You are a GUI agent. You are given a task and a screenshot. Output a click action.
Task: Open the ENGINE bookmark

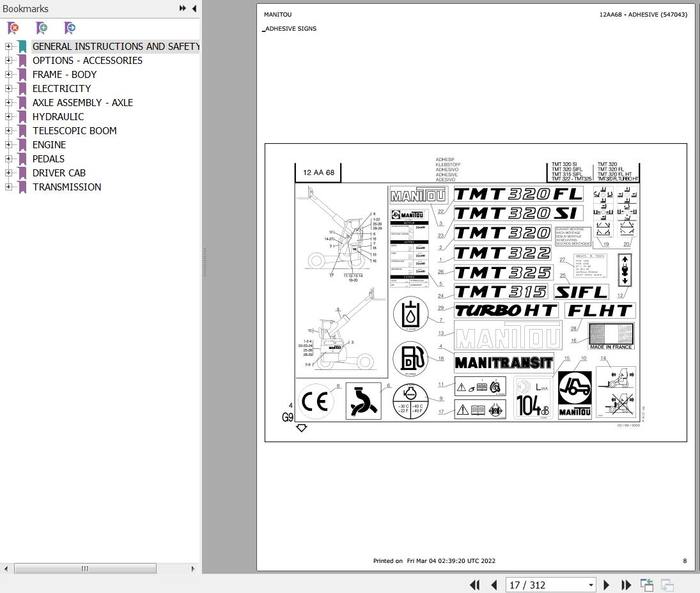(49, 144)
